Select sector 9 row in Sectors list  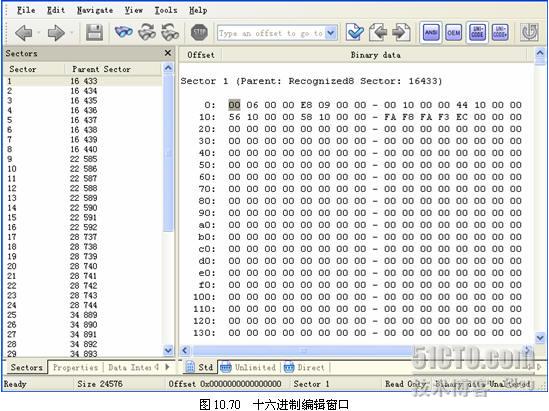click(83, 159)
